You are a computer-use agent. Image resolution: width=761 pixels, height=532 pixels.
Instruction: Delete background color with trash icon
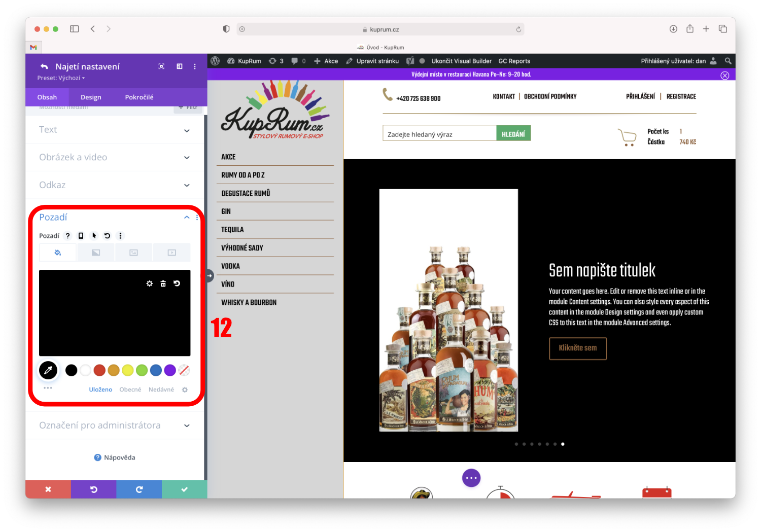(163, 283)
